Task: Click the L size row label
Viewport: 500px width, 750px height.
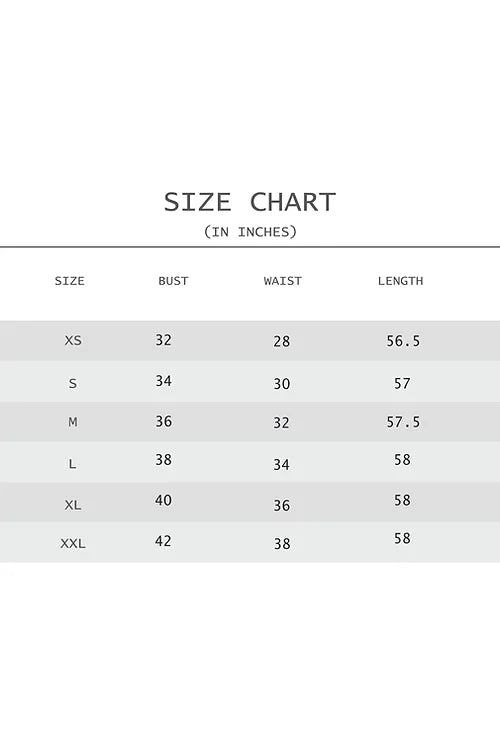Action: click(73, 464)
